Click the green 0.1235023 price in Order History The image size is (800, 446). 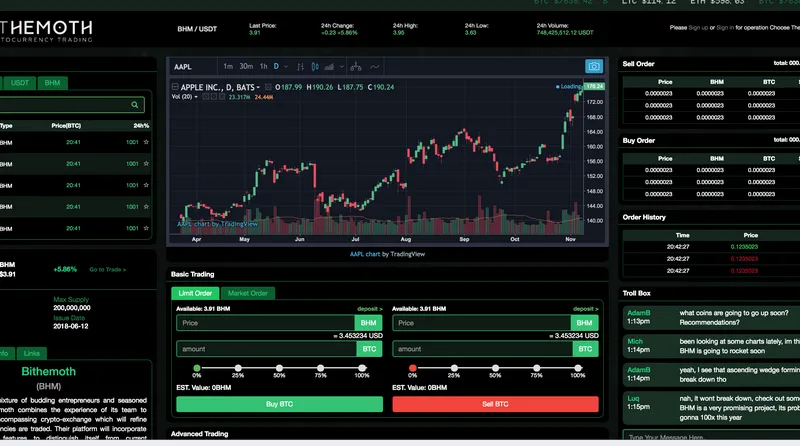point(744,247)
